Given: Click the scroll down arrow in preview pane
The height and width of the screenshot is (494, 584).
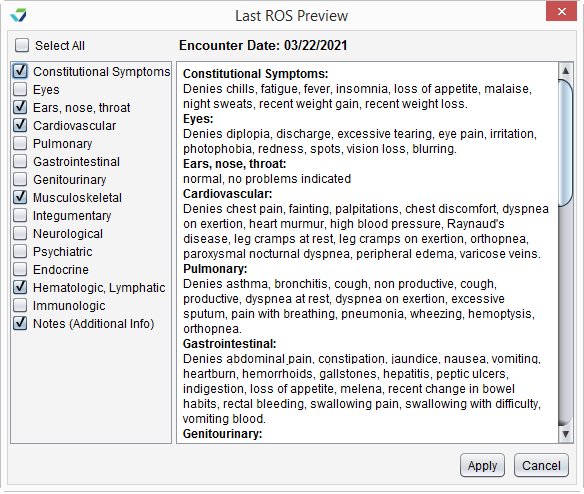Looking at the screenshot, I should pos(565,434).
